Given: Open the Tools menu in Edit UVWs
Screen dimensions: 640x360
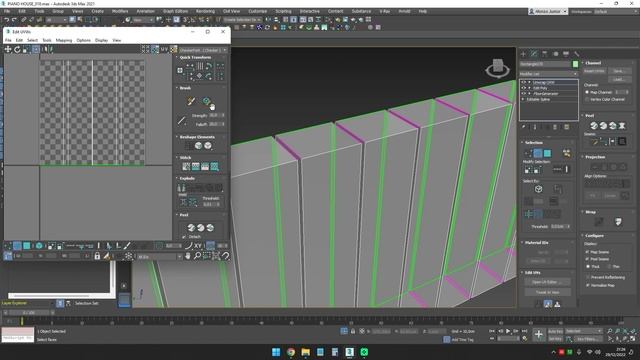Looking at the screenshot, I should (x=47, y=40).
